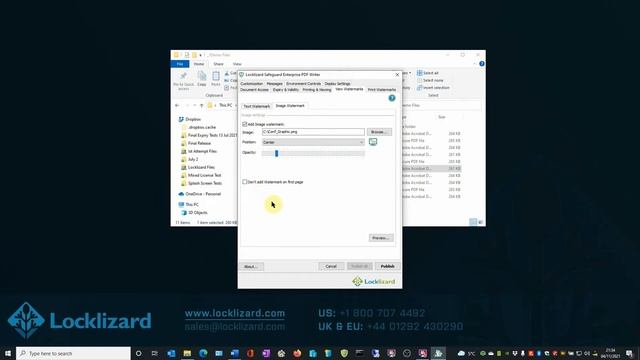Screen dimensions: 640x360
Task: Switch to the Print Watermarks tab
Action: (x=382, y=90)
